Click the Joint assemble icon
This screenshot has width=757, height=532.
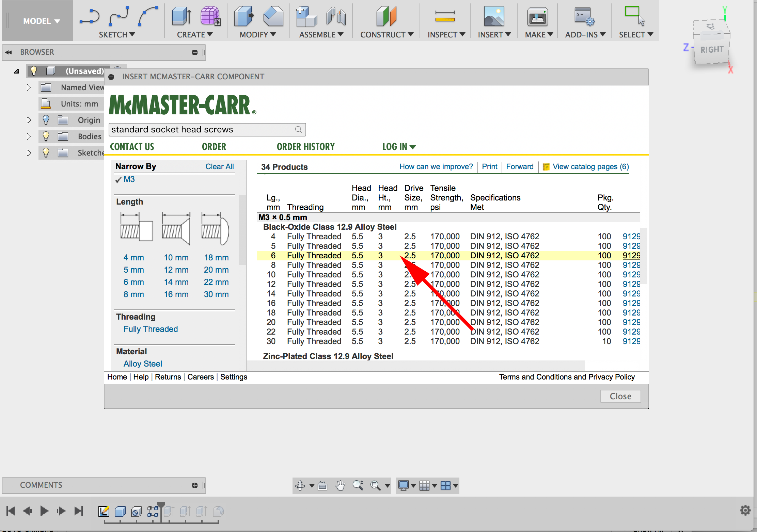(x=336, y=16)
